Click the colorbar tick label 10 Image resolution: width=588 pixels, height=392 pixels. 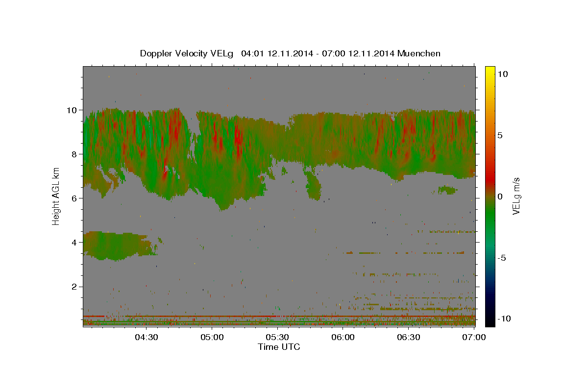tap(503, 73)
